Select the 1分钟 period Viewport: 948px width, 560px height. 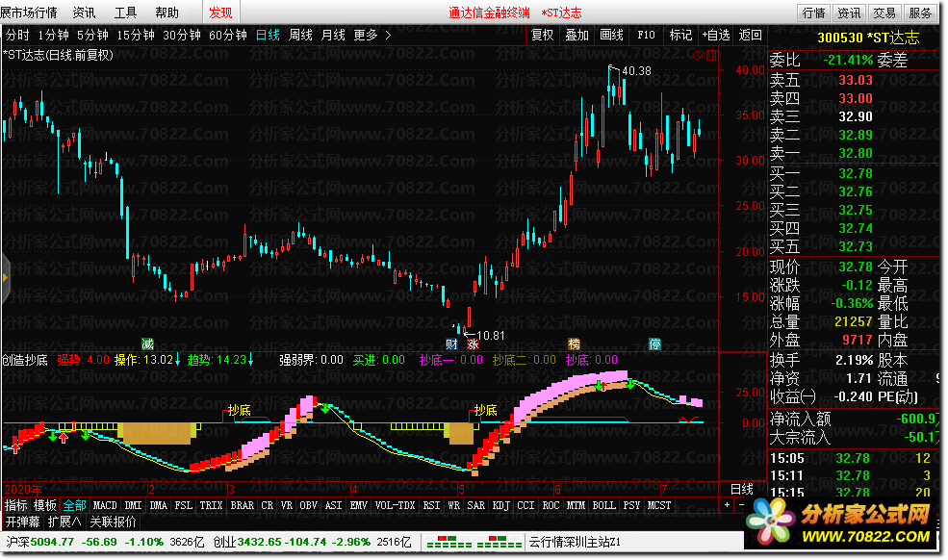tap(53, 35)
